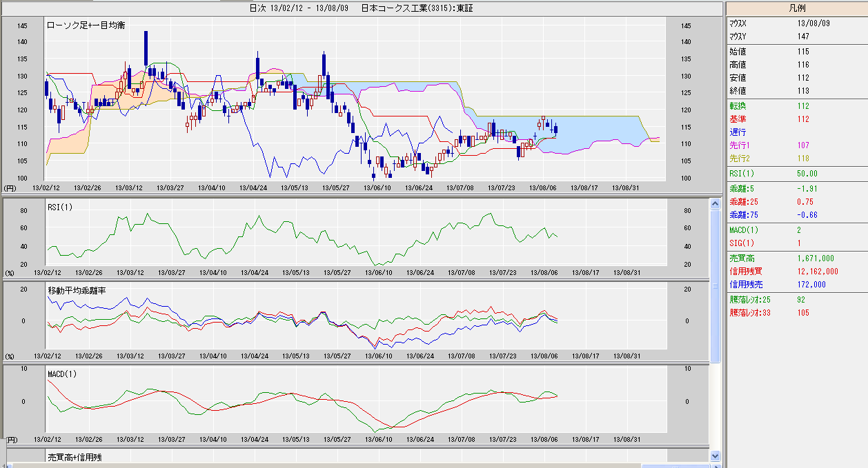This screenshot has height=468, width=868.
Task: Select the 移動平均乖離率 panel title
Action: (77, 291)
